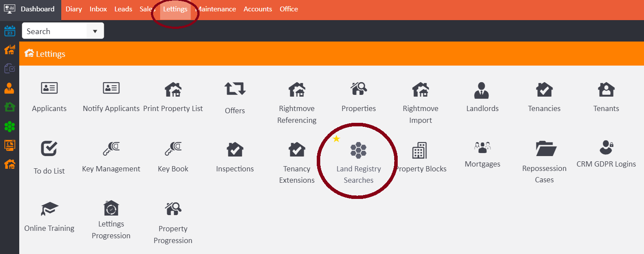Screen dimensions: 644x254
Task: Open the Applicants module
Action: pyautogui.click(x=49, y=89)
